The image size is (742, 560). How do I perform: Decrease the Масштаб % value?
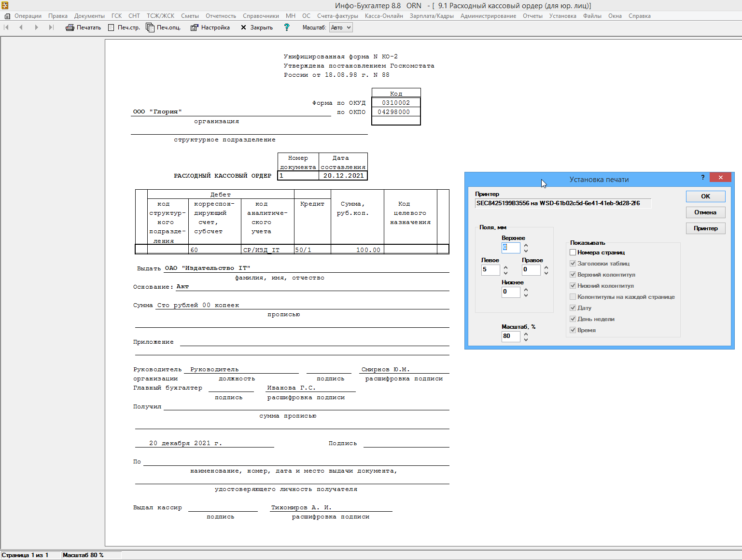click(x=526, y=339)
